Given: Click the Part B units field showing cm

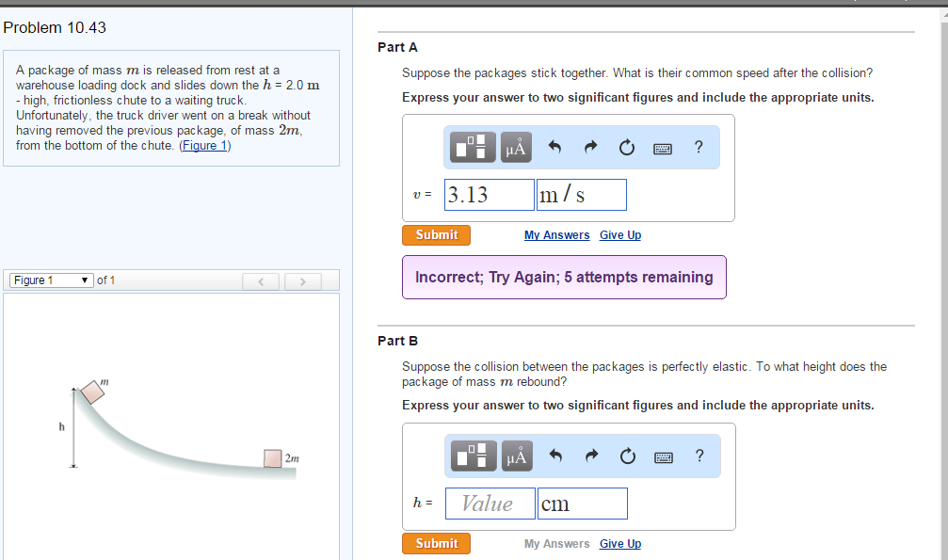Looking at the screenshot, I should (x=581, y=504).
